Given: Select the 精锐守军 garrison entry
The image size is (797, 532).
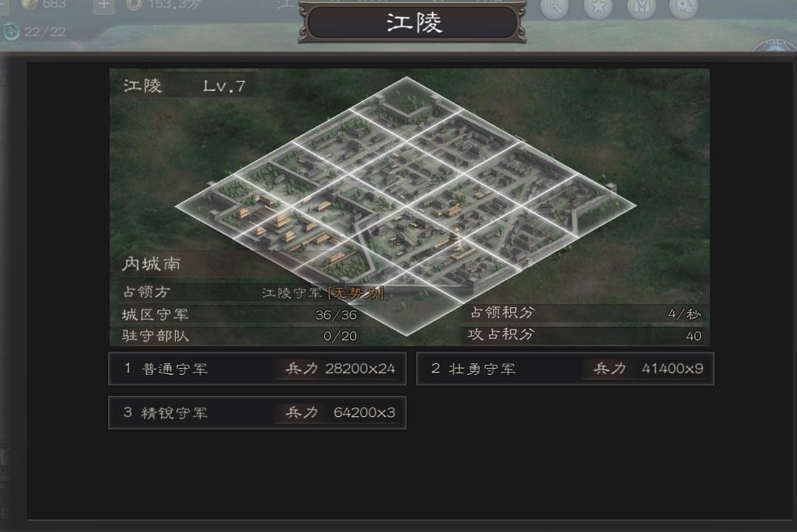Looking at the screenshot, I should pyautogui.click(x=257, y=412).
